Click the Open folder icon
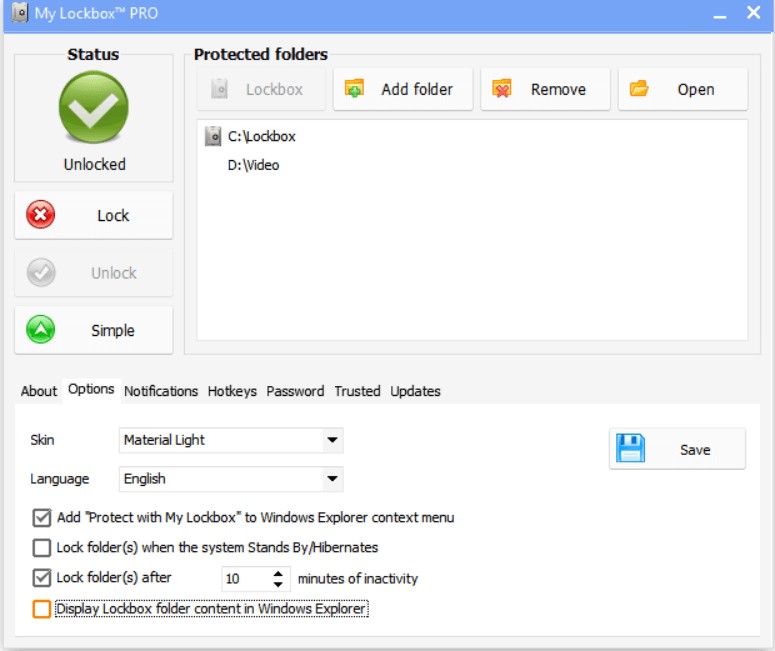 click(639, 89)
